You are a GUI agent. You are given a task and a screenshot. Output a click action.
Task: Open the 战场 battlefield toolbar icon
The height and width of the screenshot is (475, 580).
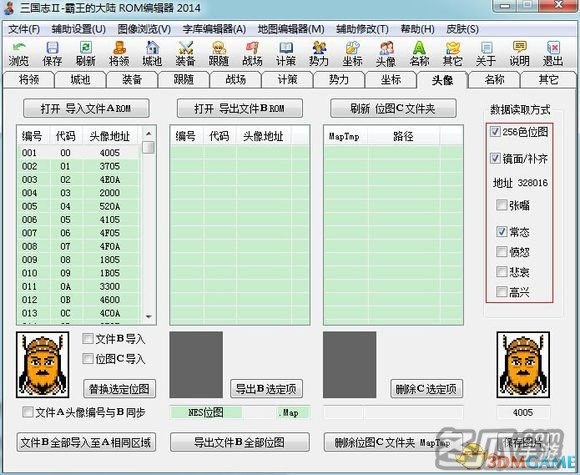click(253, 54)
